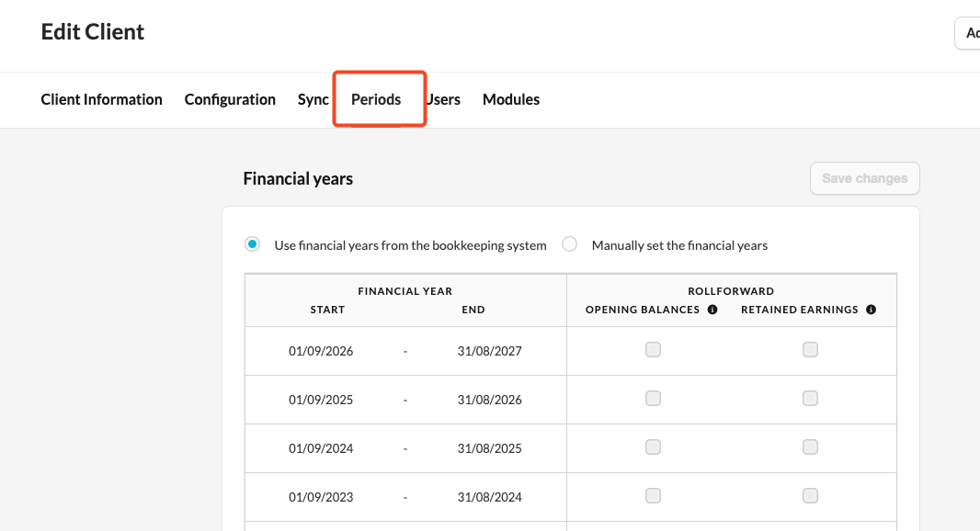Switch to the Modules tab
The width and height of the screenshot is (980, 531).
pyautogui.click(x=511, y=99)
